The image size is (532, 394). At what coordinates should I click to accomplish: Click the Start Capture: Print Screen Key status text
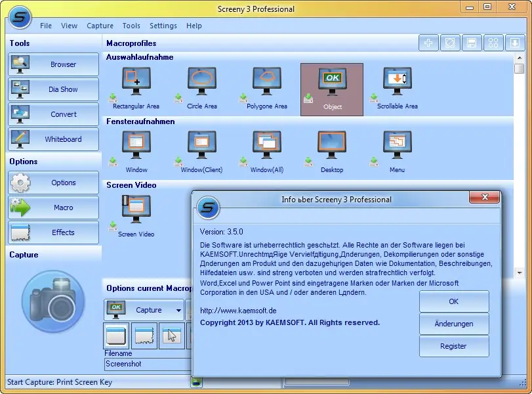click(x=60, y=382)
